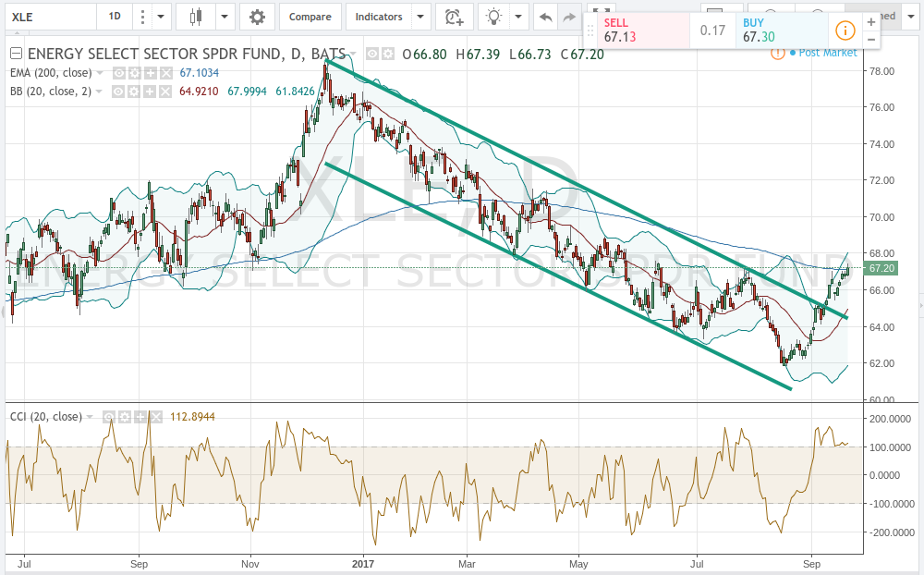Select the lower green channel trendline

[x=558, y=276]
